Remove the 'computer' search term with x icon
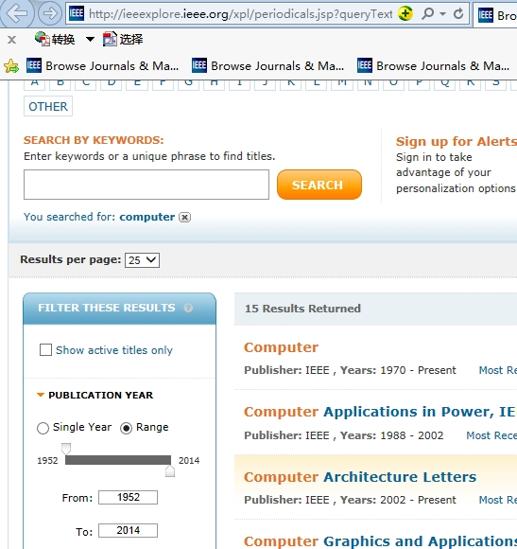Screen dimensions: 517x549 tap(185, 217)
